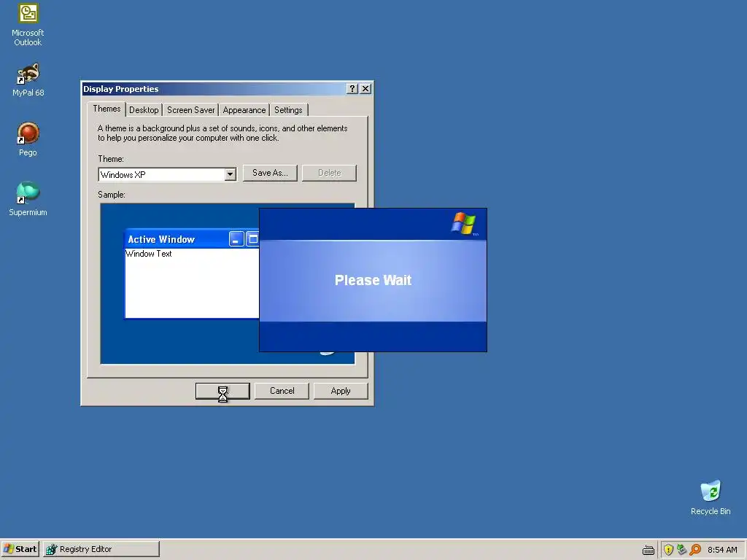Switch to Registry Editor in the taskbar
This screenshot has width=747, height=560.
101,549
